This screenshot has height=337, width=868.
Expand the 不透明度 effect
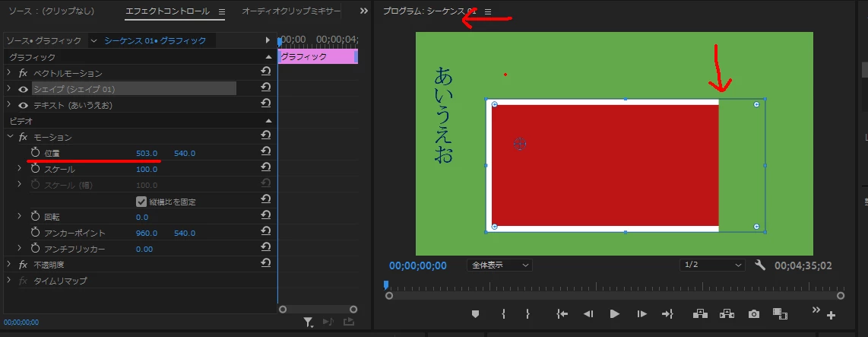tap(9, 265)
